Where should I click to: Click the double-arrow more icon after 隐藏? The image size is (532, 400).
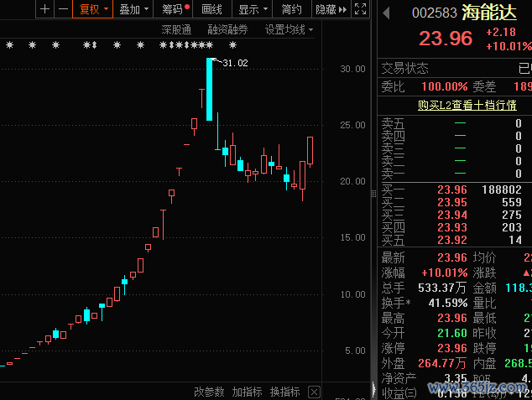coord(342,9)
